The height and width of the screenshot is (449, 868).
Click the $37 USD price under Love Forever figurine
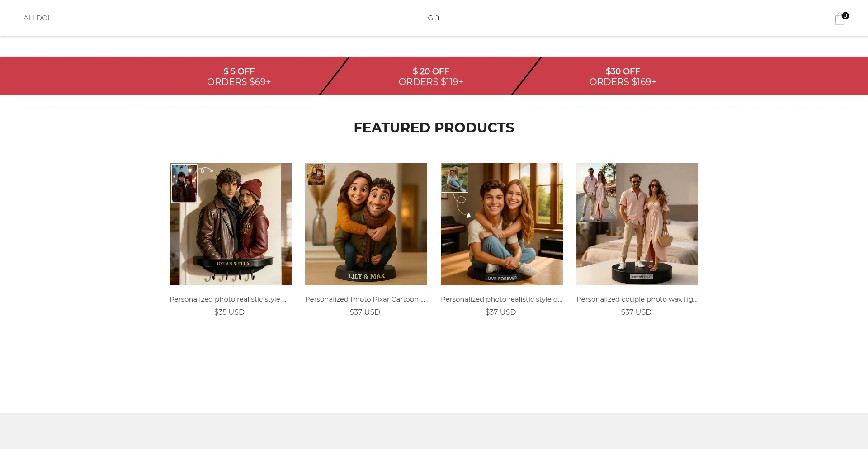[500, 312]
